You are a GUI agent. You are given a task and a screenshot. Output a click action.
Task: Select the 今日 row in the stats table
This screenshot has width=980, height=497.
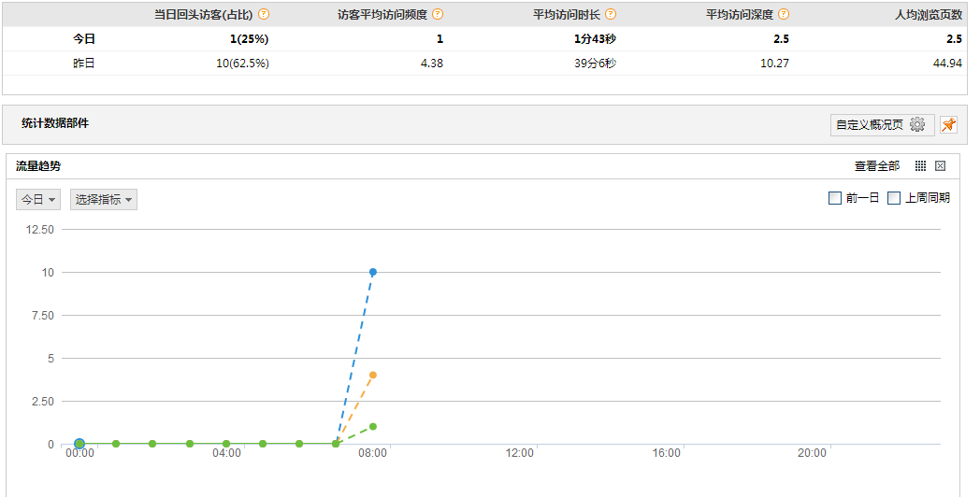tap(485, 38)
